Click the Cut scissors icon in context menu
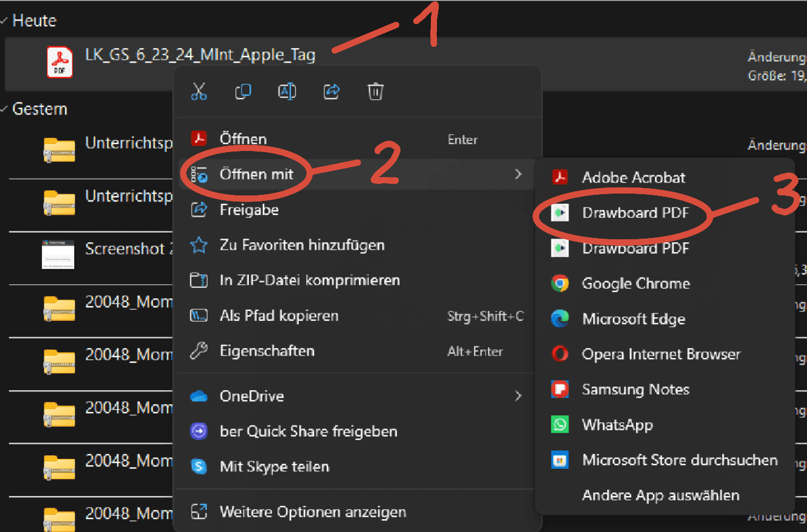Screen dimensions: 807x532 [199, 91]
